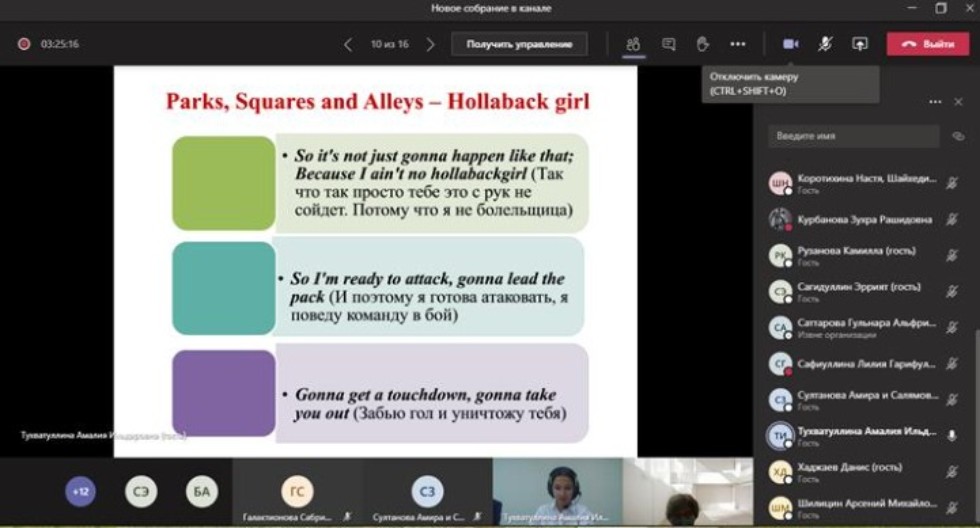Open the share content icon

[x=859, y=44]
